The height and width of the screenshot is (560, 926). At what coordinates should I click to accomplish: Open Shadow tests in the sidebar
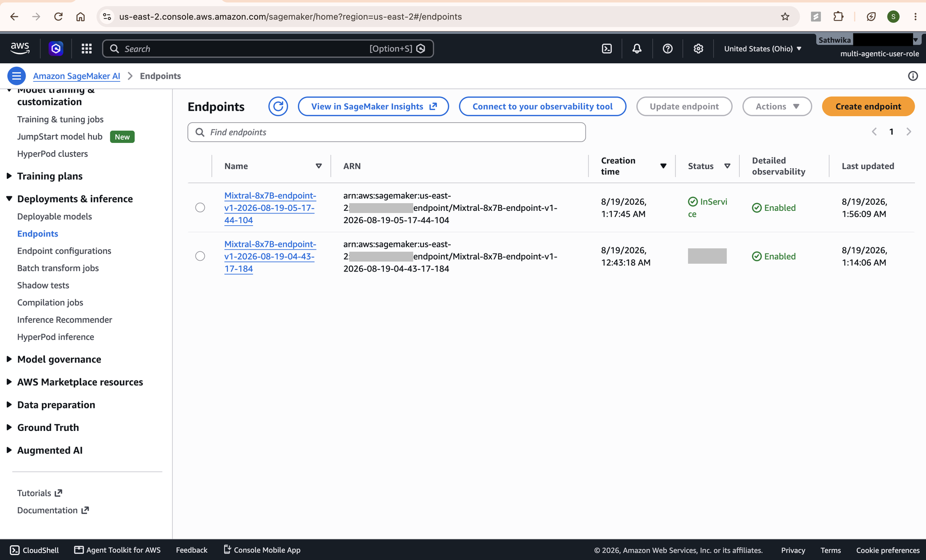click(x=43, y=285)
